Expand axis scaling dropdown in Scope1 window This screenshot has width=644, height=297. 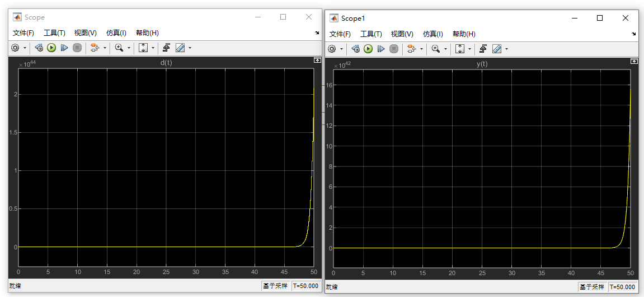(470, 49)
